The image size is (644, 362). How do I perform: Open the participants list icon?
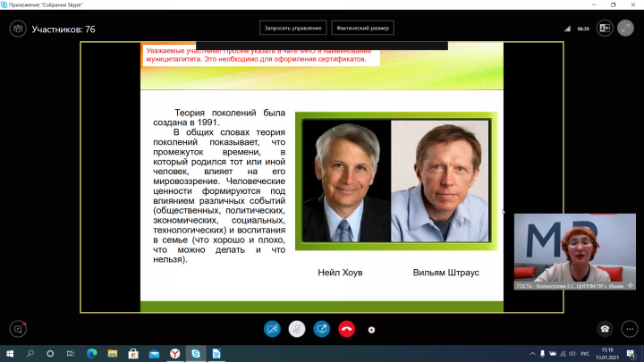[16, 29]
